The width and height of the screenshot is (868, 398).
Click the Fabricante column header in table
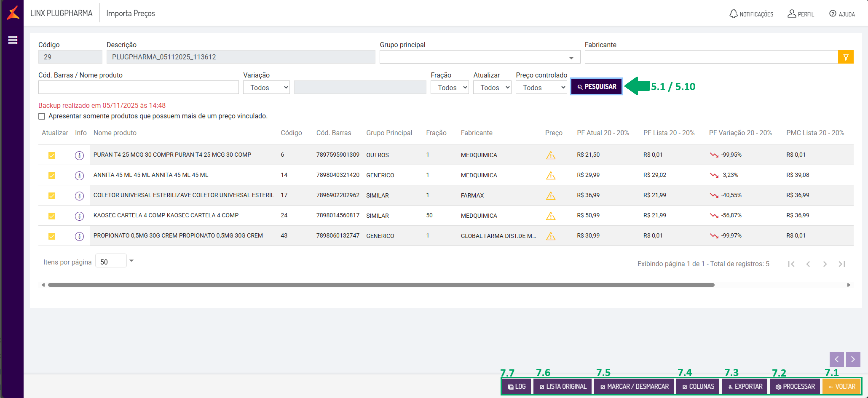coord(477,133)
